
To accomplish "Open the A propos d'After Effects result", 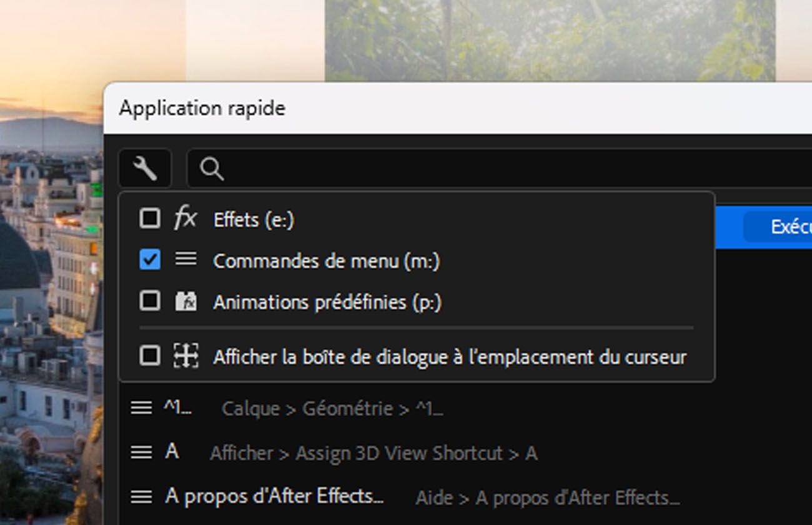I will [275, 497].
